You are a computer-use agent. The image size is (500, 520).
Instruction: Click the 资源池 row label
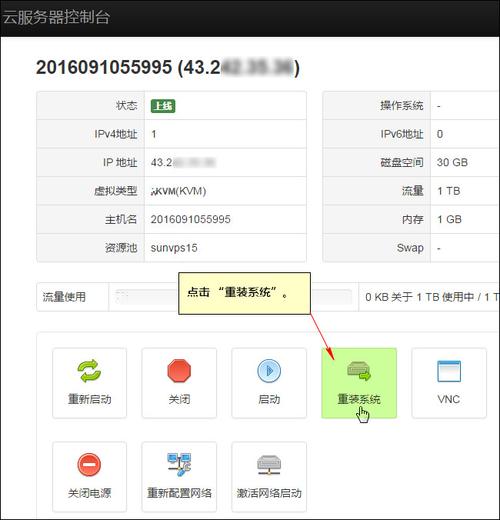click(121, 248)
